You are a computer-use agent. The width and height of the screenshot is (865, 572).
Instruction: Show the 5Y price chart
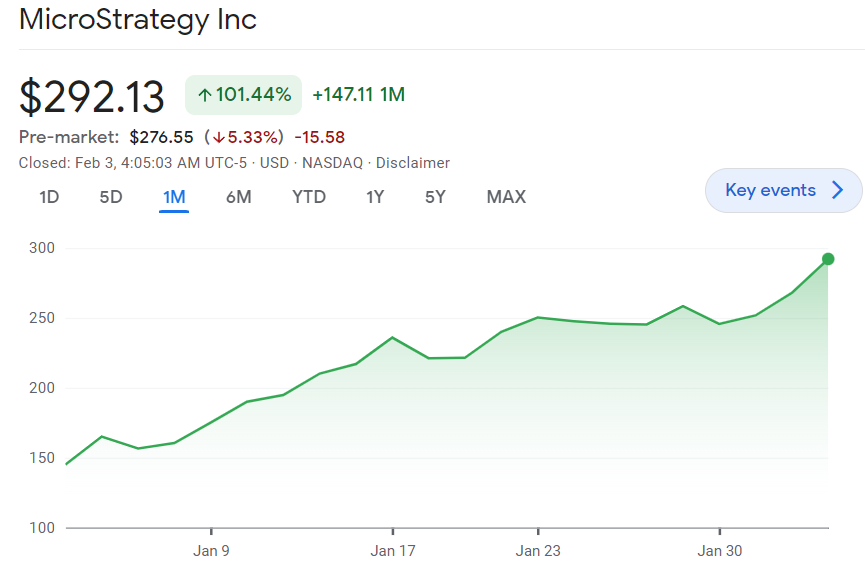435,197
